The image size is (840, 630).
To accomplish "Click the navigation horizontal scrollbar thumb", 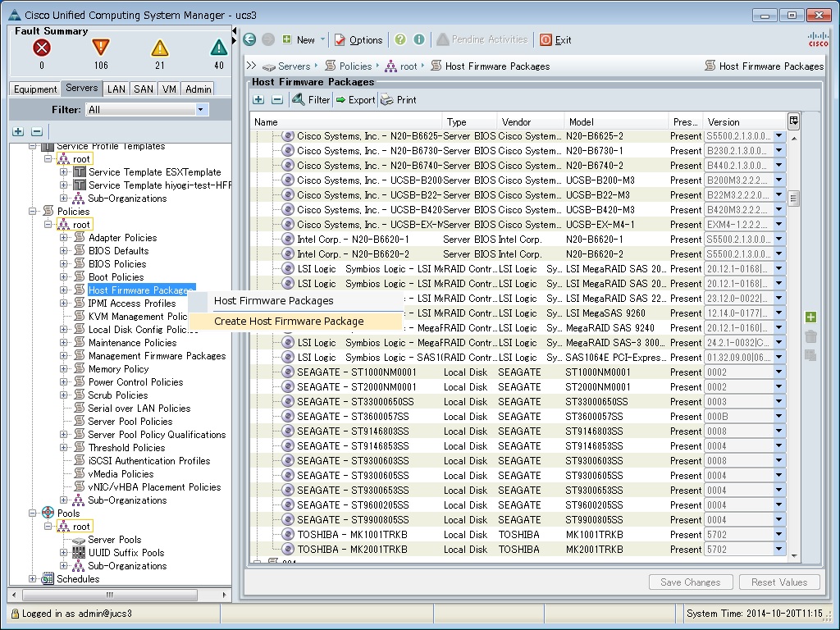I will pyautogui.click(x=110, y=595).
